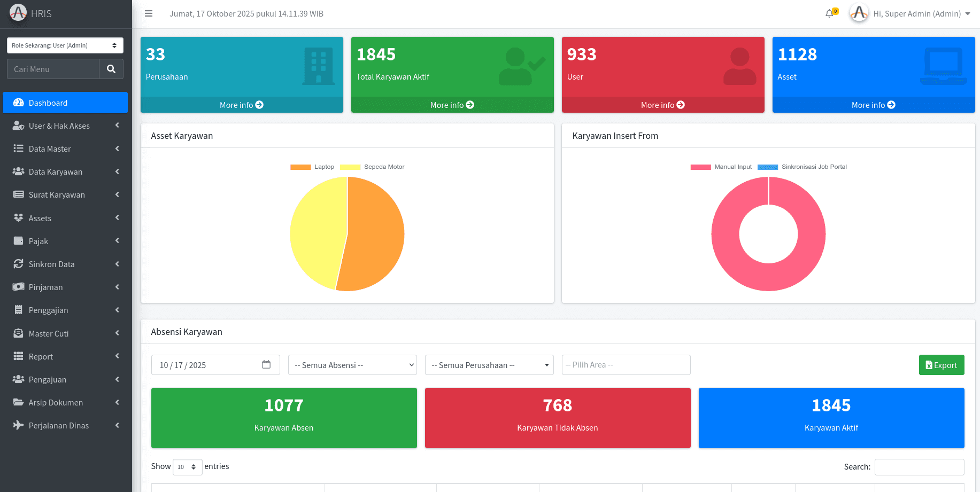Viewport: 980px width, 492px height.
Task: Click More info on the Total Karyawan Aktif card
Action: coord(452,105)
